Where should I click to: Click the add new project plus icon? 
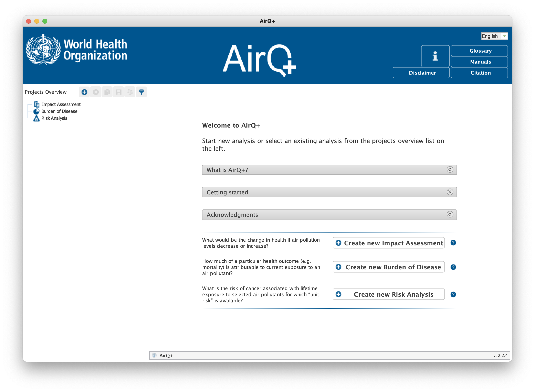[x=84, y=92]
